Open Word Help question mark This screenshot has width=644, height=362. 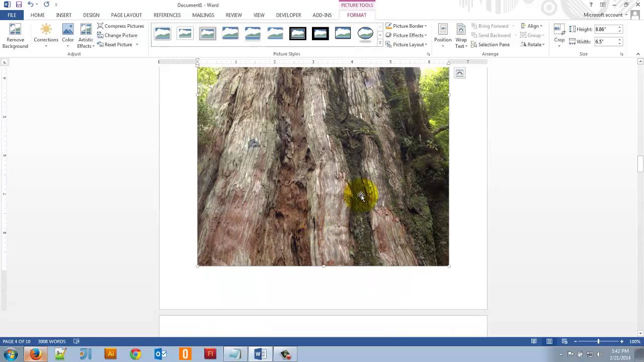tap(591, 5)
